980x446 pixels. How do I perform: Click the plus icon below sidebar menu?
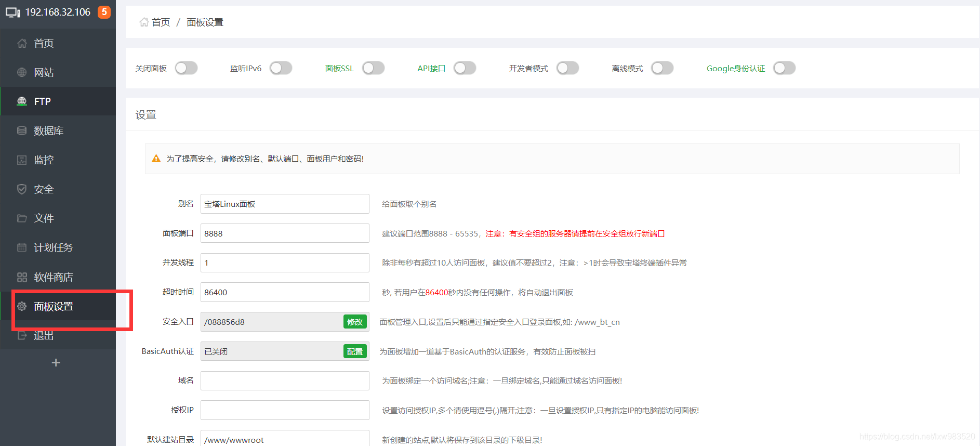click(x=56, y=362)
